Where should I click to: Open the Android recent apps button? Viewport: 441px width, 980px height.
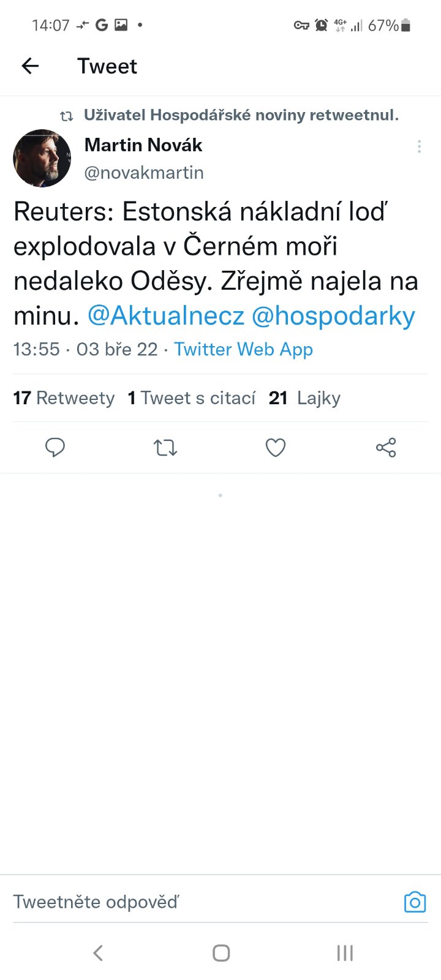point(345,953)
